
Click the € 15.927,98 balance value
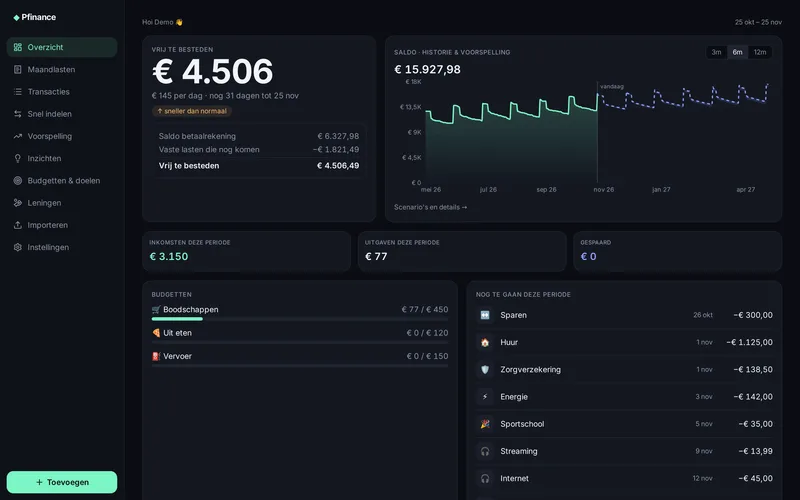click(x=427, y=69)
